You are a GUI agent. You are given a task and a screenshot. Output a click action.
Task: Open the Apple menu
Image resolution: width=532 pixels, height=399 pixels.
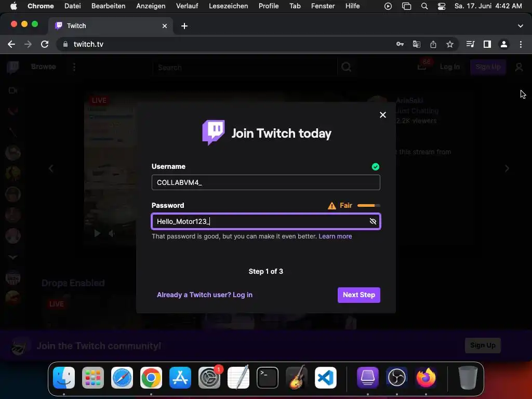pos(14,6)
